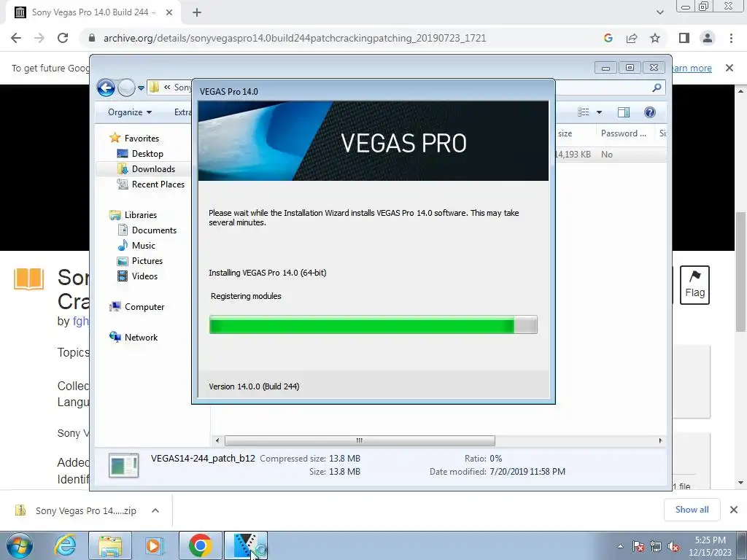This screenshot has width=747, height=560.
Task: Click the Chrome forward arrow
Action: click(x=39, y=38)
